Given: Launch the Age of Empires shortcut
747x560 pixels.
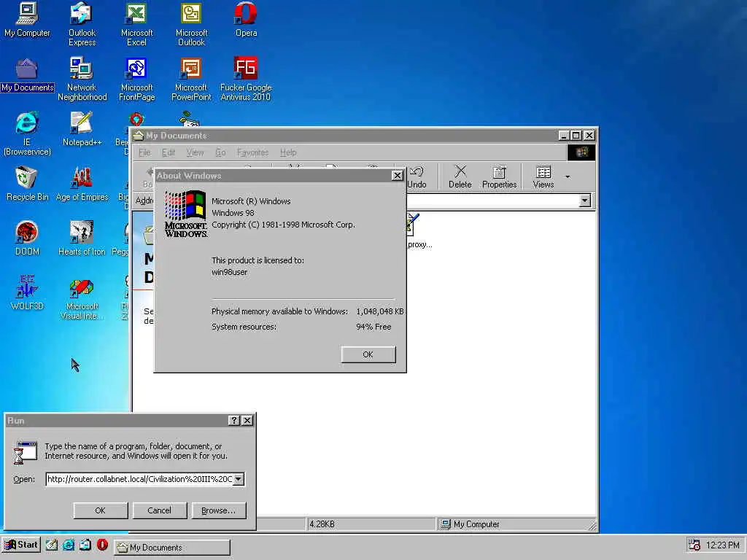Looking at the screenshot, I should pyautogui.click(x=82, y=184).
